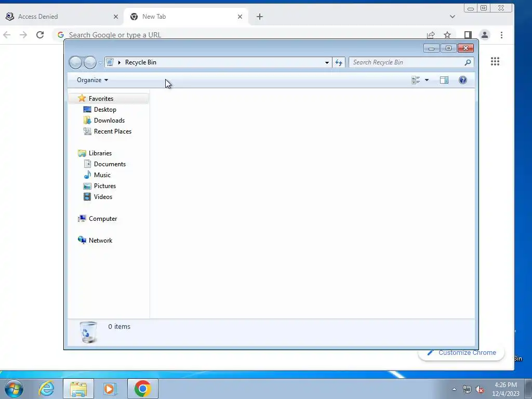Click the breadcrumb arrow before Recycle Bin

(119, 62)
